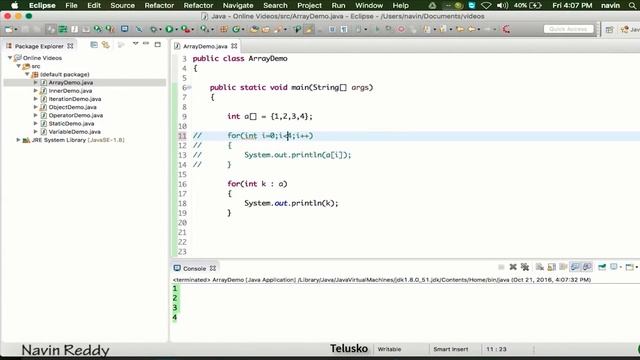Viewport: 640px width, 360px height.
Task: Toggle Show Whitespace Characters pilcrow icon
Action: [344, 29]
